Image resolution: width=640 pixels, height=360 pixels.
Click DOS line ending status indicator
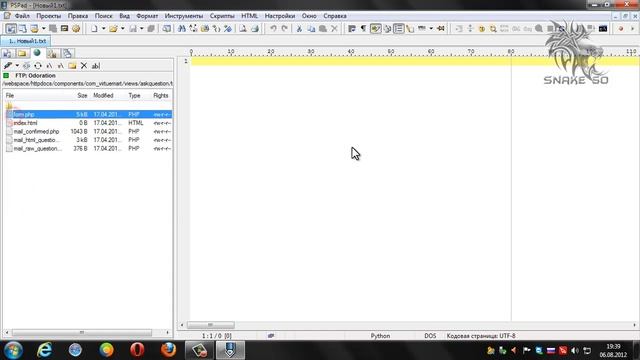(430, 336)
